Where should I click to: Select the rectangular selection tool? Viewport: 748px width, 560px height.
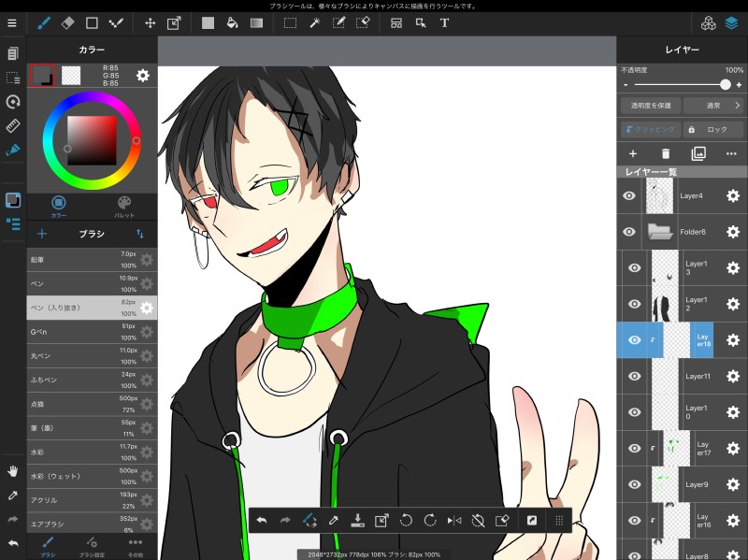[x=290, y=22]
